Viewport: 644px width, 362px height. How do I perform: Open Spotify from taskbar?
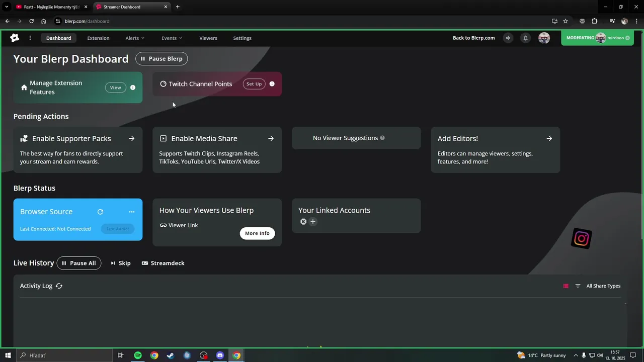pos(138,355)
